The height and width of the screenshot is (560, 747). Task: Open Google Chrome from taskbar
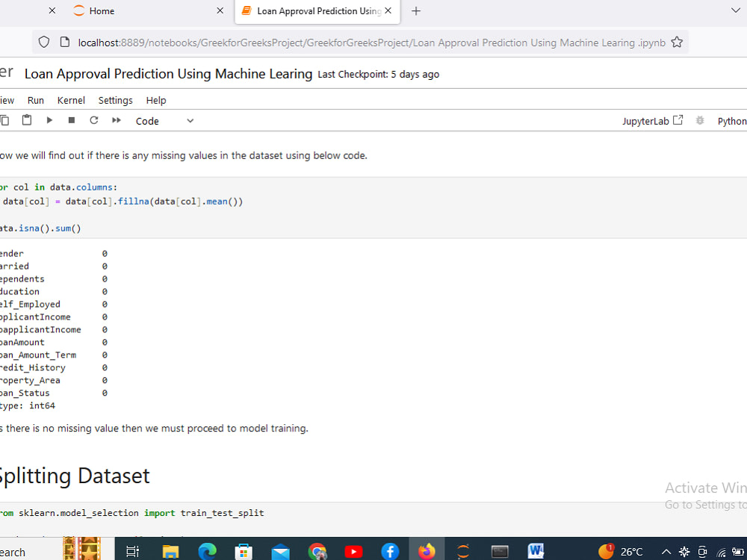tap(317, 552)
